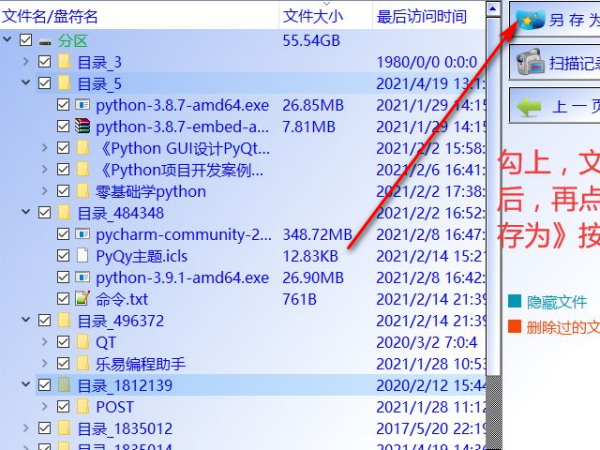The width and height of the screenshot is (600, 450).
Task: Sort by 文件大小 column header
Action: [x=326, y=16]
